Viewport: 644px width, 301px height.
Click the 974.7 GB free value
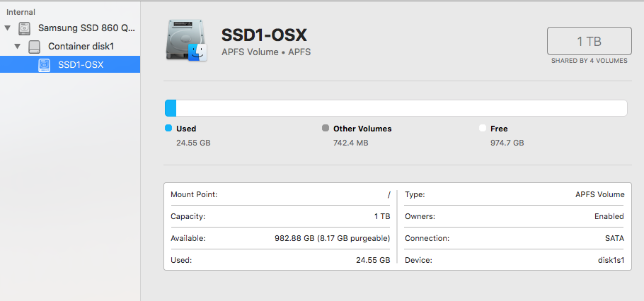click(507, 143)
